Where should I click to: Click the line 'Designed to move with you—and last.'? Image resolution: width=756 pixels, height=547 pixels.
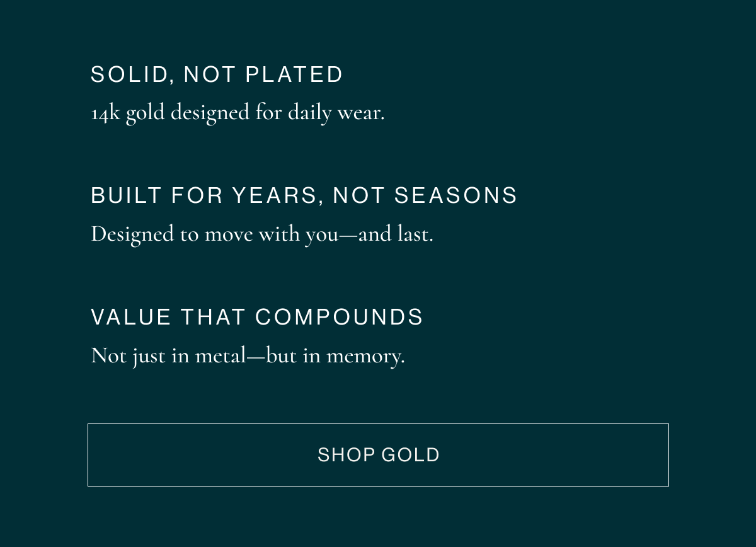point(262,233)
